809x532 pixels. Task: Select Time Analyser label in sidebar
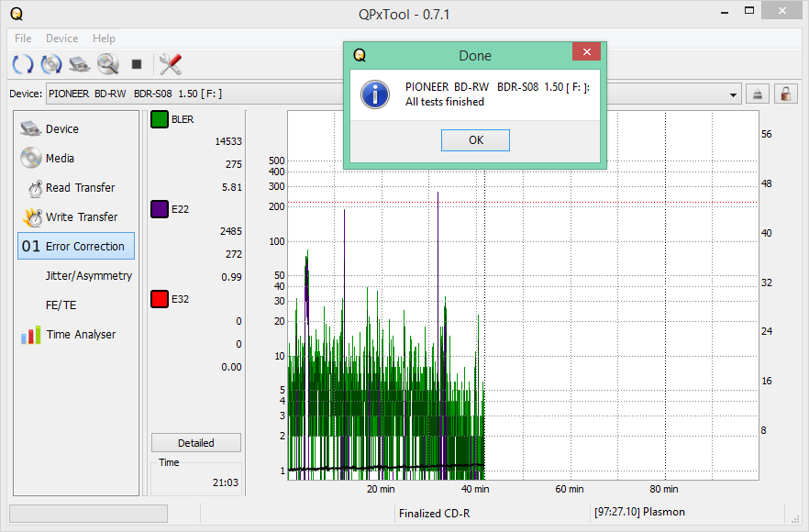pyautogui.click(x=81, y=335)
